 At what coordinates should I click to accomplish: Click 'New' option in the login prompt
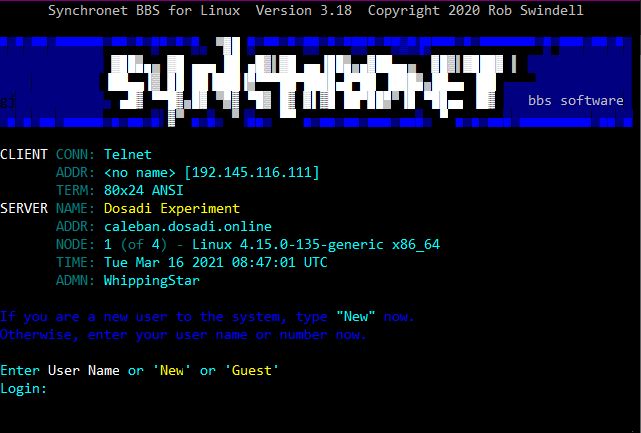[172, 370]
